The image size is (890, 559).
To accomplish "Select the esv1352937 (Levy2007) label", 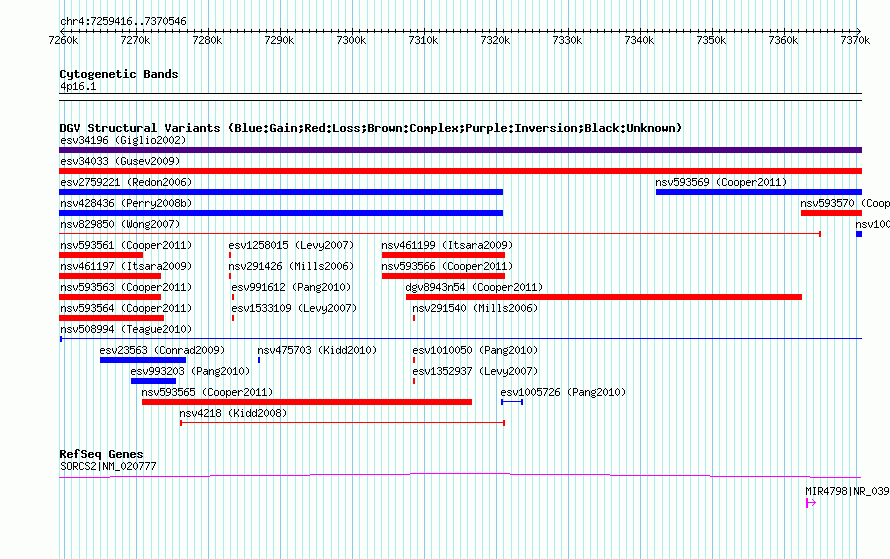I will pos(475,371).
